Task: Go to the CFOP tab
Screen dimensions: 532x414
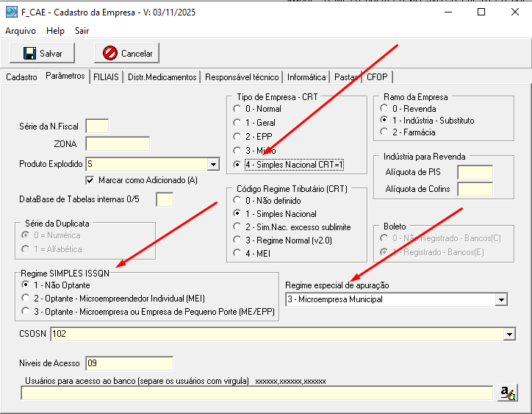Action: click(377, 77)
